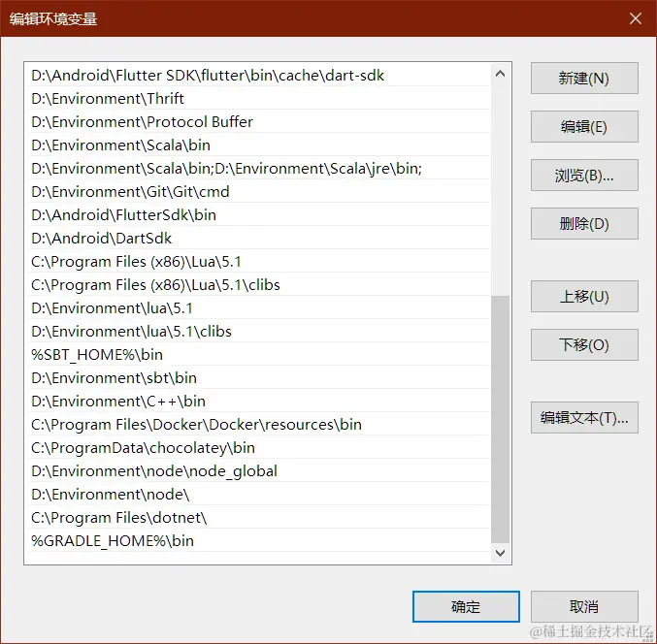
Task: Select D:\Android\DartSdk entry
Action: tap(258, 239)
